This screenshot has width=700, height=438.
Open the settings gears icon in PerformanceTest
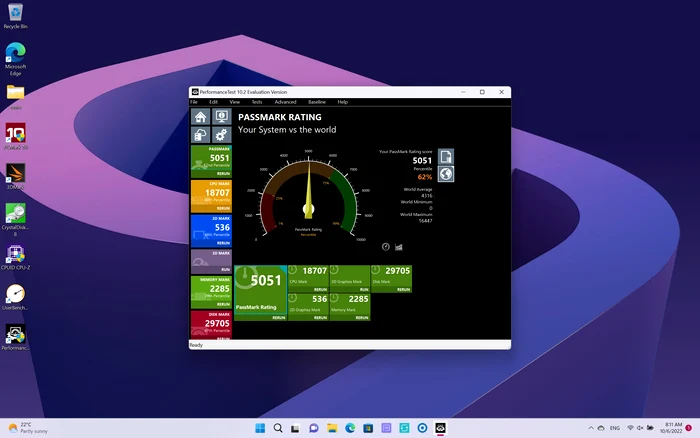pyautogui.click(x=221, y=135)
